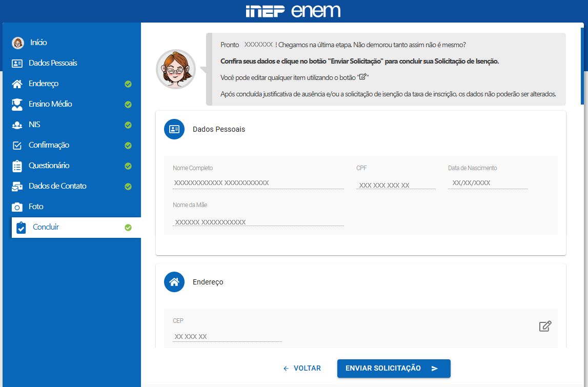Click the Voltar back link
588x387 pixels.
click(x=302, y=368)
